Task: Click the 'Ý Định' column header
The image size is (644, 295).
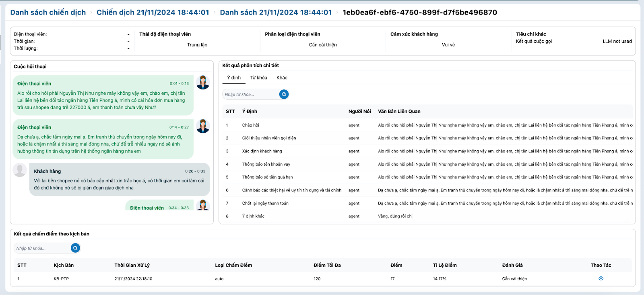Action: coord(250,112)
